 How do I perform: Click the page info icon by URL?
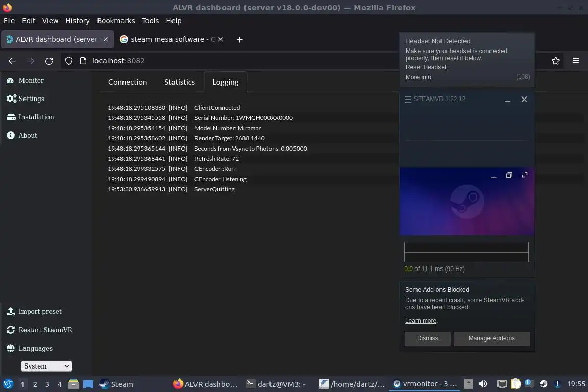(83, 61)
